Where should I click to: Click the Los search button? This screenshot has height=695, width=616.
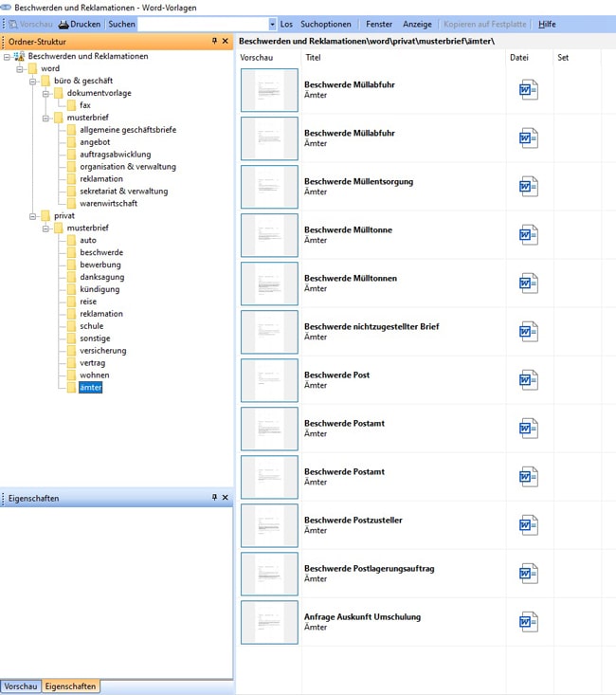286,24
